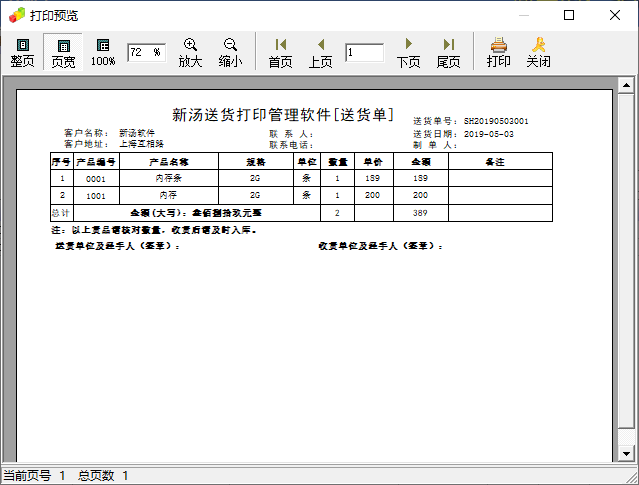This screenshot has width=639, height=485.
Task: Click the 整页 whole page view icon
Action: [x=22, y=52]
